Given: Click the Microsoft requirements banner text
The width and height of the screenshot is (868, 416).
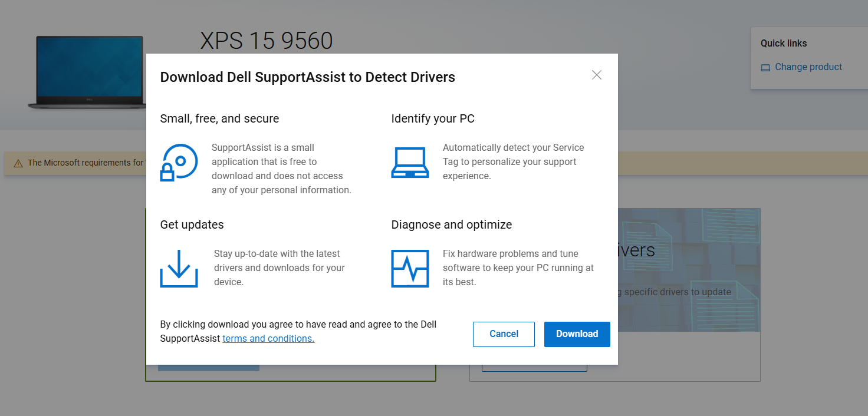Looking at the screenshot, I should 86,163.
